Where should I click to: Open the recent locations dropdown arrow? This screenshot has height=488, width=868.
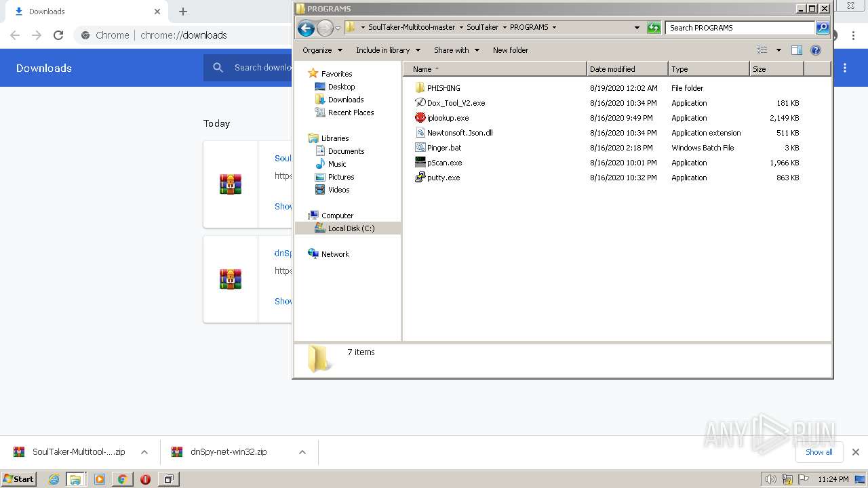(x=338, y=28)
